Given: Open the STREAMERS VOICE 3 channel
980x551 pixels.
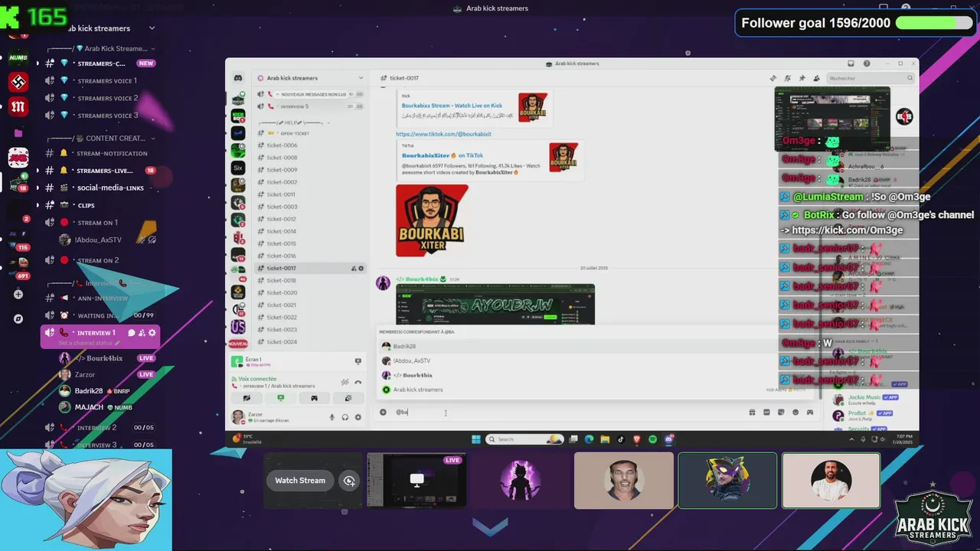Looking at the screenshot, I should pos(100,116).
